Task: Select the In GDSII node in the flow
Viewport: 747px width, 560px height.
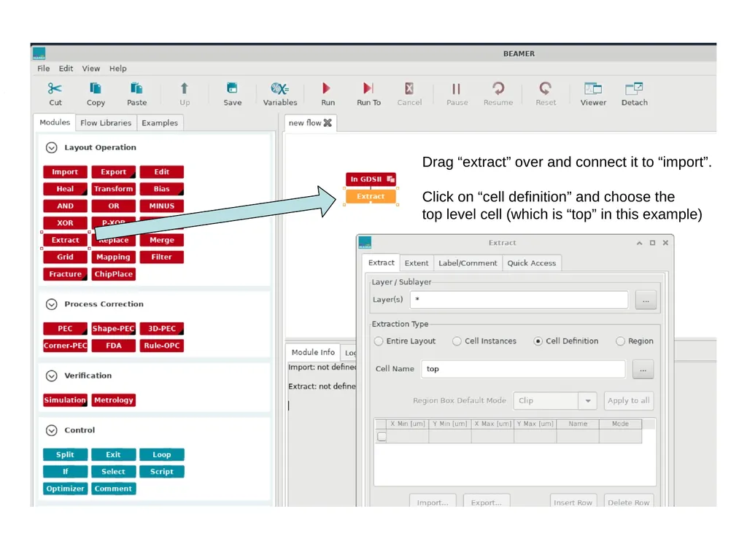Action: click(x=371, y=179)
